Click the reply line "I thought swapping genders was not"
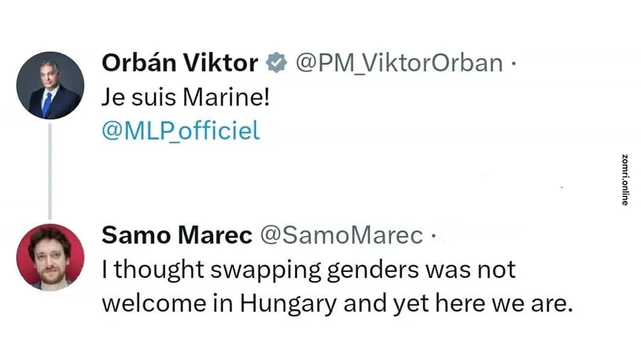Viewport: 641px width, 360px height. click(309, 271)
